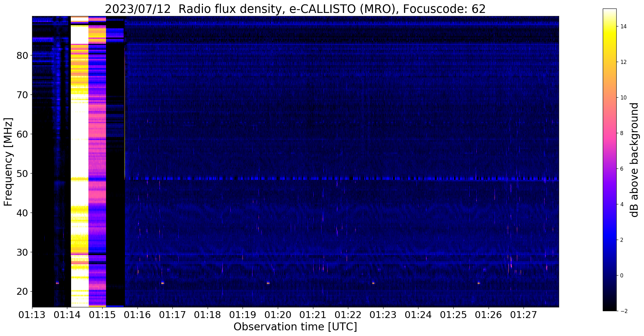Click the colorbar tick label 0
The width and height of the screenshot is (644, 336).
pyautogui.click(x=621, y=276)
